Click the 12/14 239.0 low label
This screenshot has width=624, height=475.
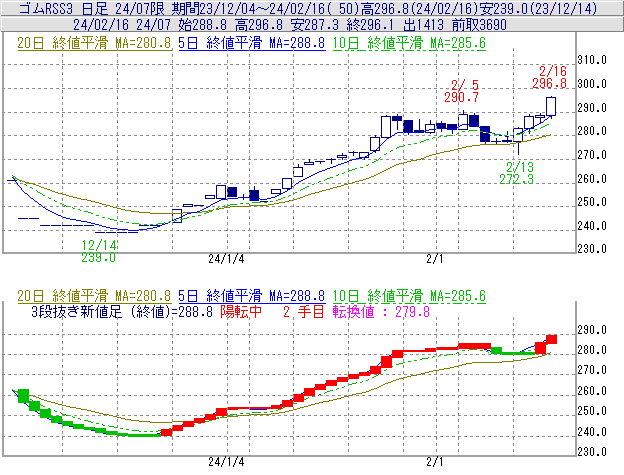pyautogui.click(x=99, y=251)
